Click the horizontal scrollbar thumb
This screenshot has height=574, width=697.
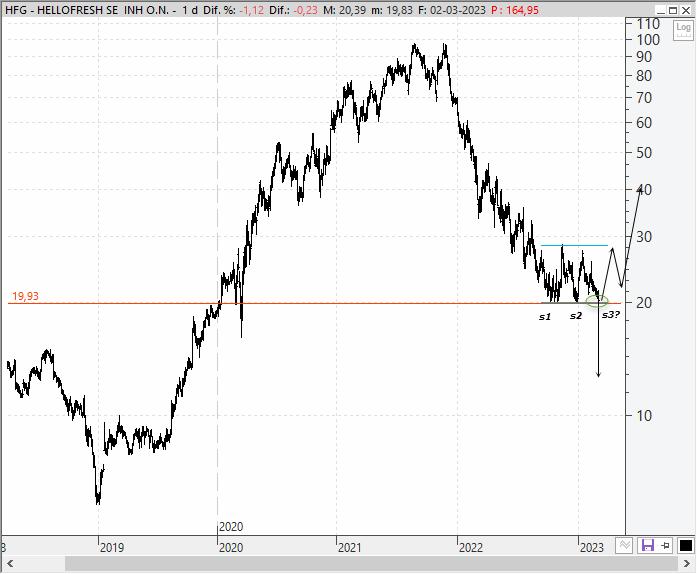[372, 564]
